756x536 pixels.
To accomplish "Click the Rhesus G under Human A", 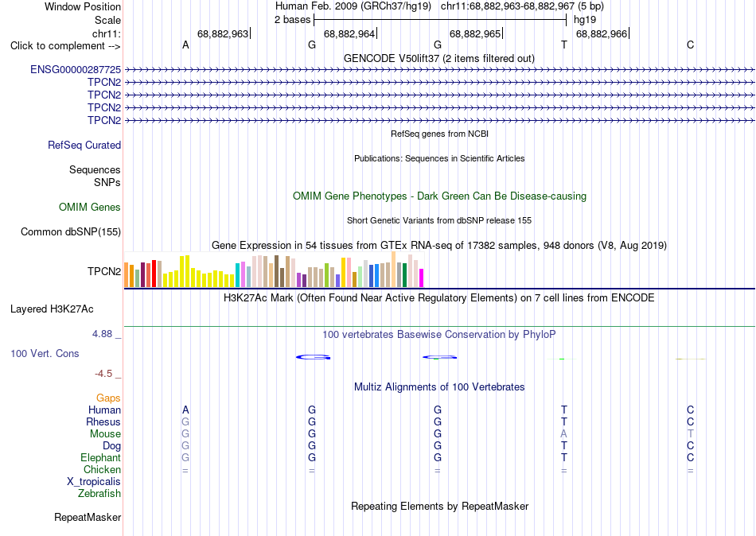I will pos(185,421).
